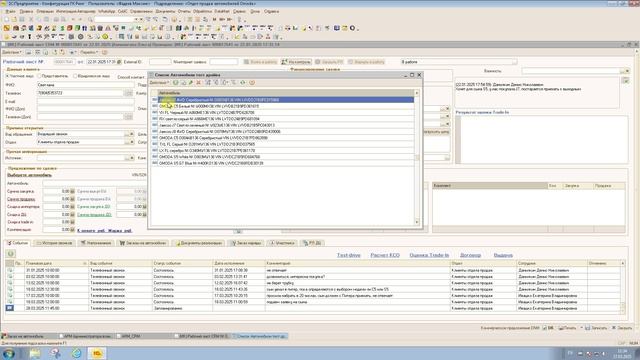Click orange help icon in car list dialog toolbar
This screenshot has height=360, width=640.
(x=252, y=82)
